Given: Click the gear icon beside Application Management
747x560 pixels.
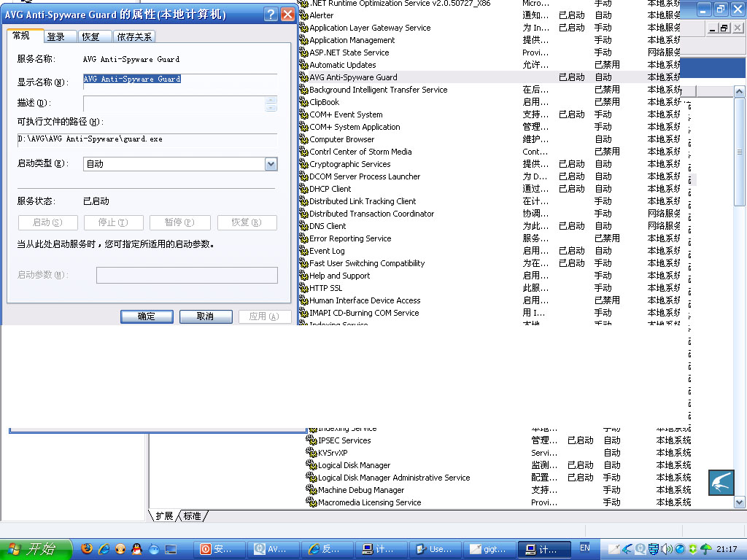Looking at the screenshot, I should point(303,41).
